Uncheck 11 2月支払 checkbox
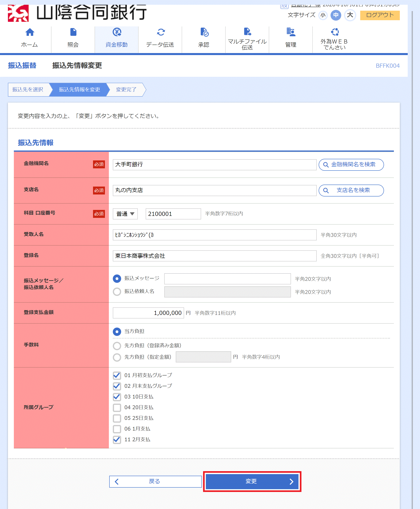The width and height of the screenshot is (420, 509). (x=117, y=439)
